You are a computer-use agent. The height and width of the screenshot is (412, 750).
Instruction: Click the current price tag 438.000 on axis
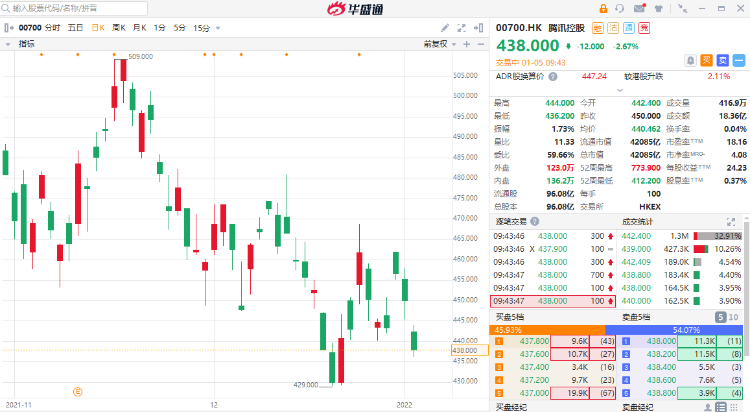click(470, 350)
